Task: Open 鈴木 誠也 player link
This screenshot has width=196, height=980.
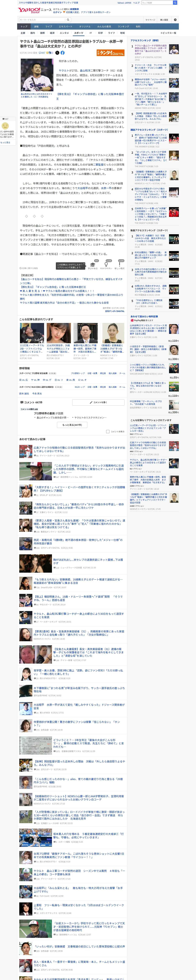Action: point(24,394)
